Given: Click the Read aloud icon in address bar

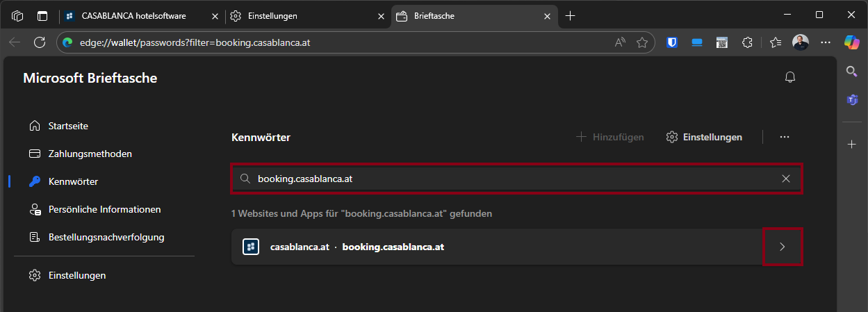Looking at the screenshot, I should point(620,42).
